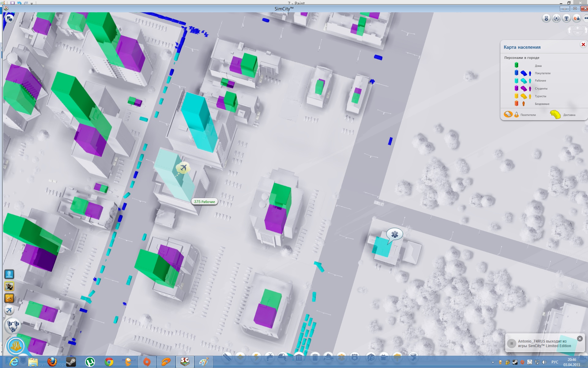The height and width of the screenshot is (368, 588).
Task: Open the Zones tool in bottom toolbar
Action: point(241,357)
